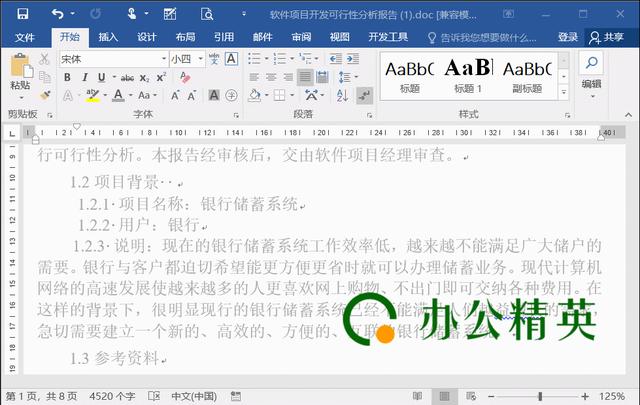Click the macro recording status icon

236,396
